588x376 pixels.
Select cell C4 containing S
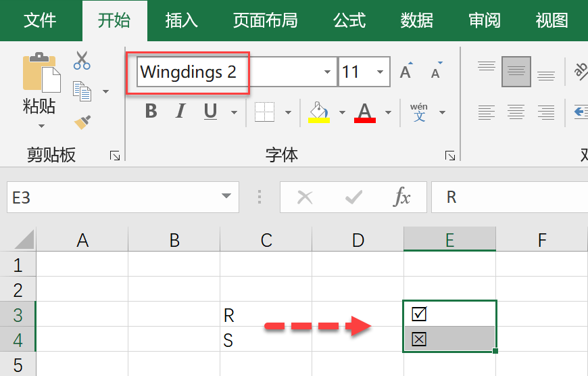tap(266, 339)
